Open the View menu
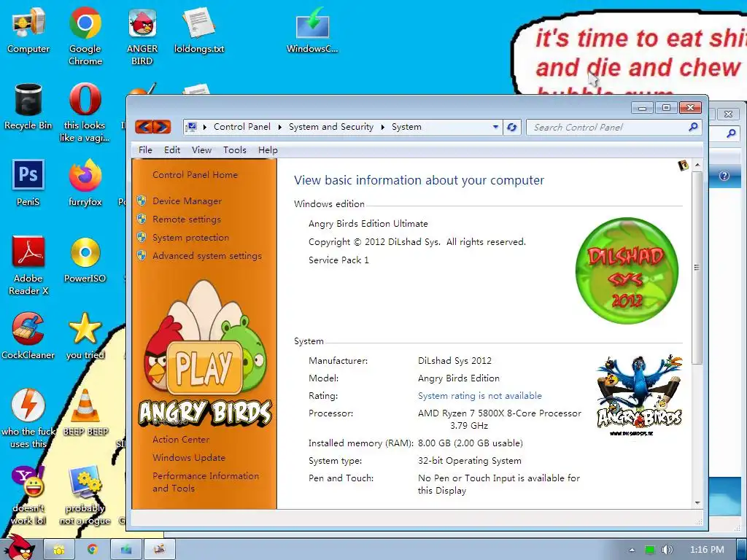Viewport: 747px width, 560px height. point(201,150)
